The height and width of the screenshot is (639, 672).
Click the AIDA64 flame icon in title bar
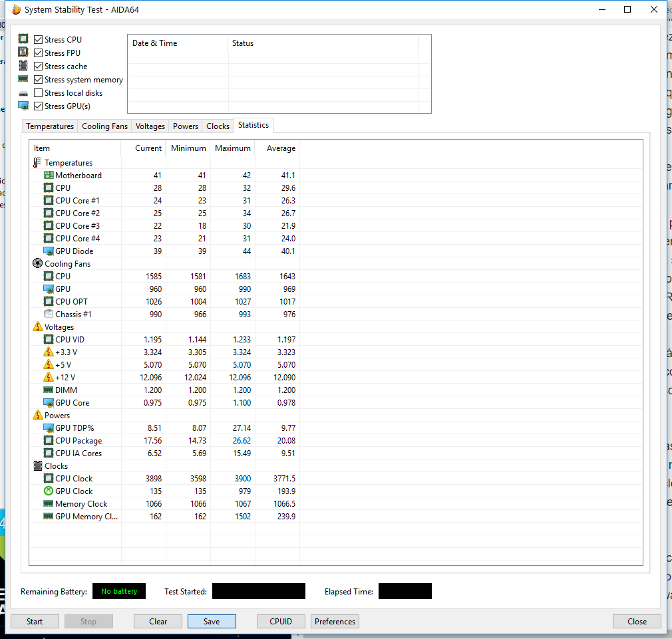(x=16, y=9)
